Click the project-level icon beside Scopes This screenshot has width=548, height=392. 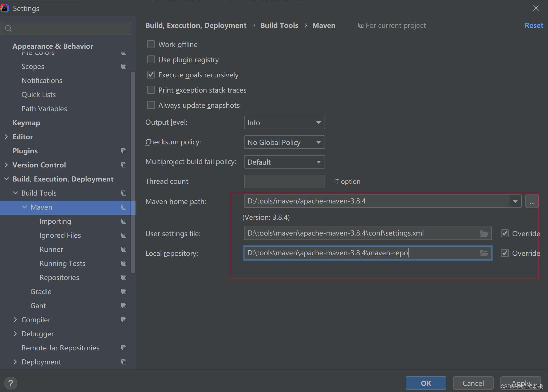click(124, 66)
